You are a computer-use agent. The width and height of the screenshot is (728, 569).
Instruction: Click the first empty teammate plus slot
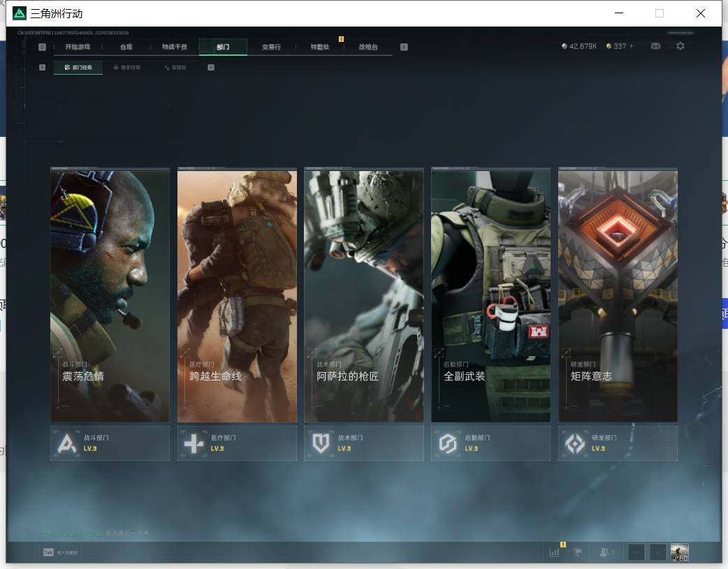(x=636, y=552)
